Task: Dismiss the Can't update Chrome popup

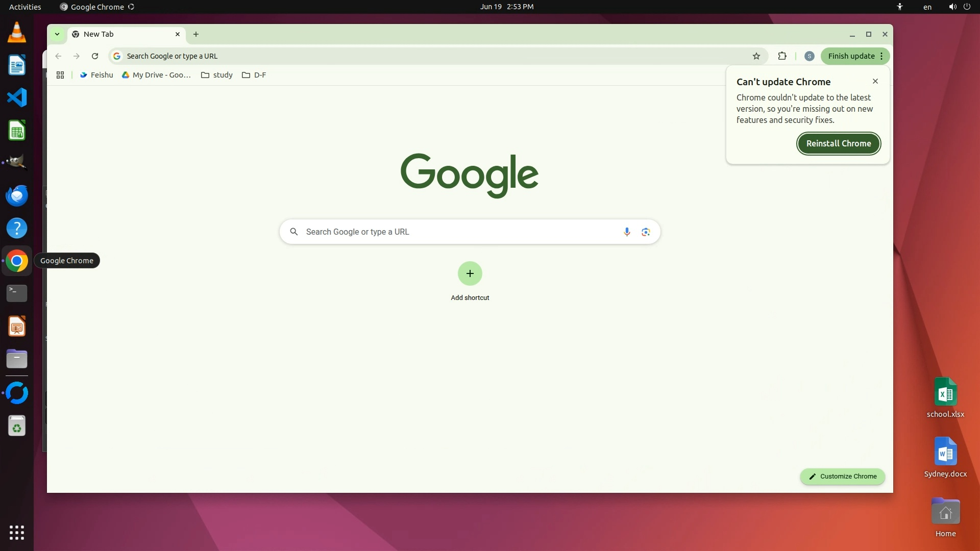Action: (875, 81)
